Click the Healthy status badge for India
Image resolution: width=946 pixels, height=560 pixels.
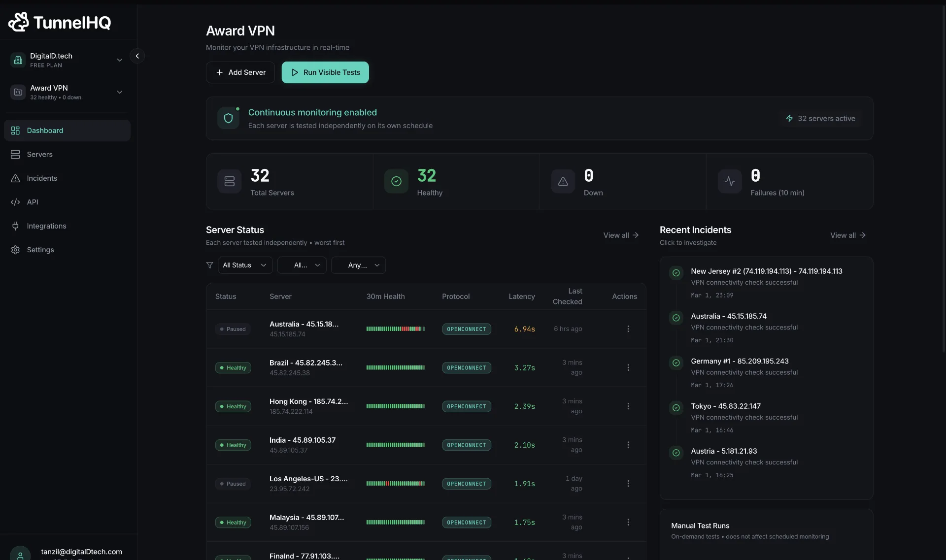point(233,445)
